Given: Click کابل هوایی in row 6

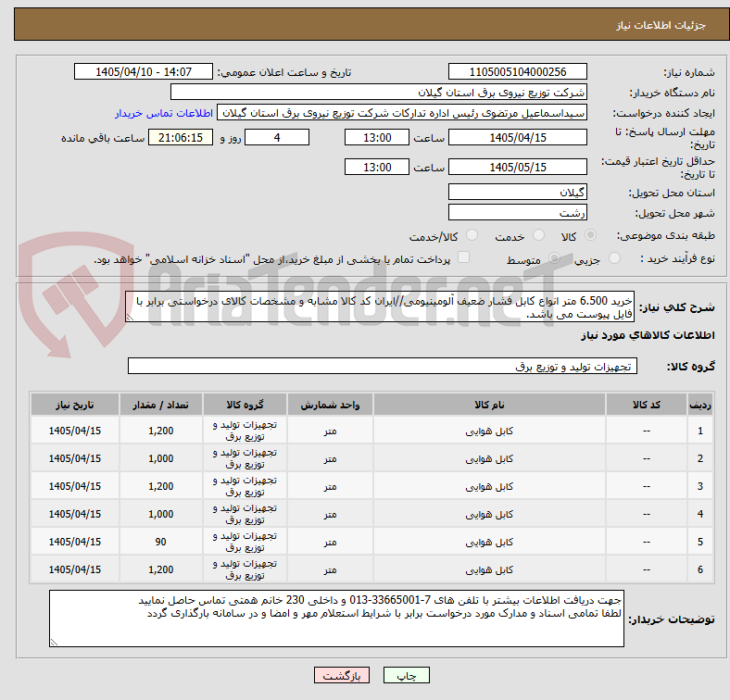Looking at the screenshot, I should pyautogui.click(x=489, y=569).
